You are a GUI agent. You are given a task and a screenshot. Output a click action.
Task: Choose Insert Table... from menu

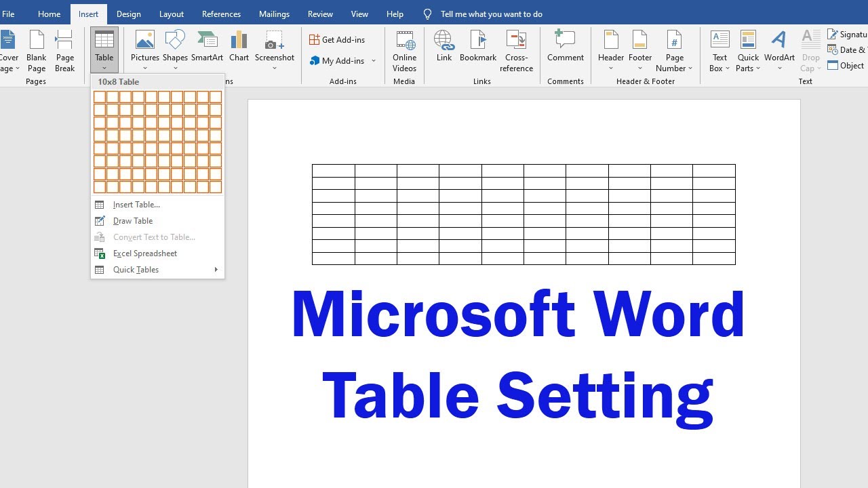157,205
